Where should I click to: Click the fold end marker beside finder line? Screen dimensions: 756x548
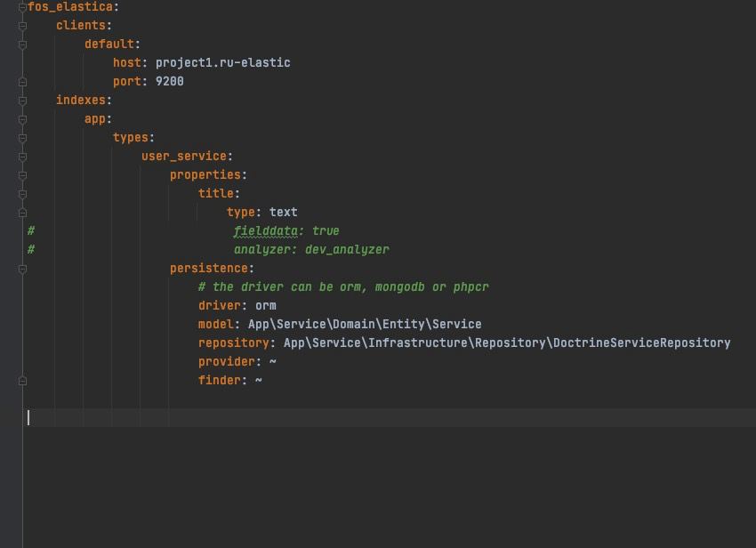point(22,381)
